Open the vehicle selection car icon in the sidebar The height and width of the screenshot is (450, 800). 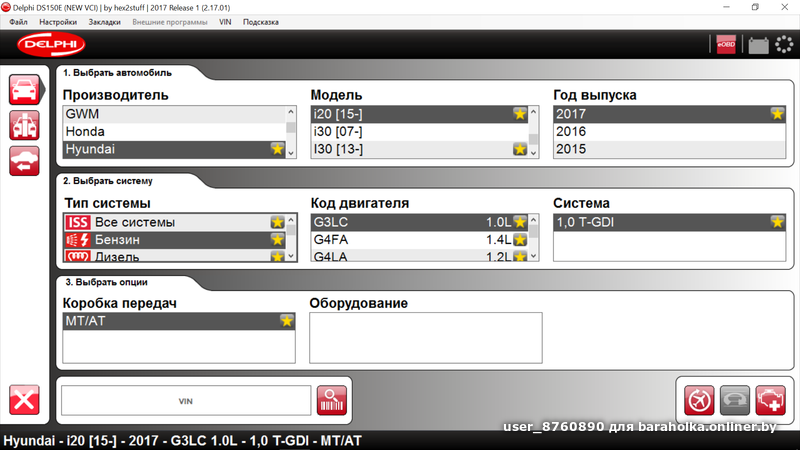point(24,90)
